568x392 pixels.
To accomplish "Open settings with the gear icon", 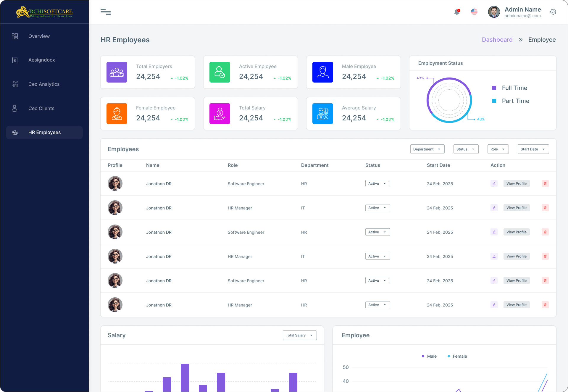I will click(553, 12).
